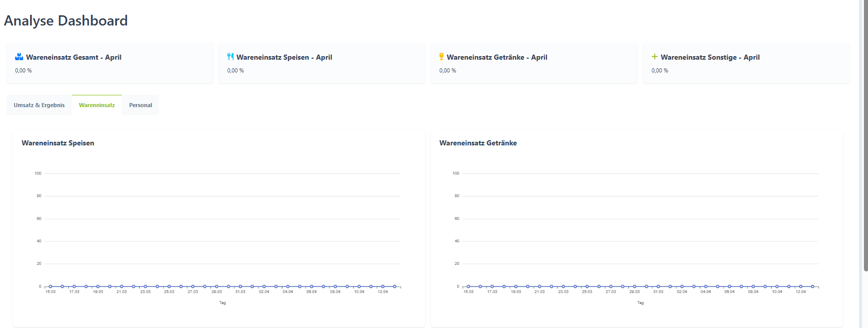Click the 31.03 data point in Getränke chart
Image resolution: width=868 pixels, height=328 pixels.
[658, 287]
